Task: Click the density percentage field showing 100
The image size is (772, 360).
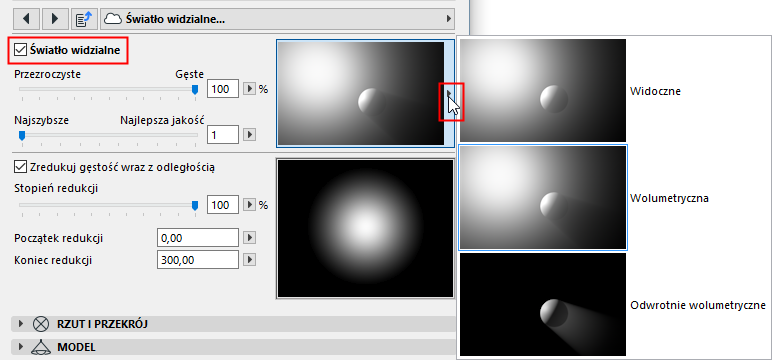Action: (x=223, y=89)
